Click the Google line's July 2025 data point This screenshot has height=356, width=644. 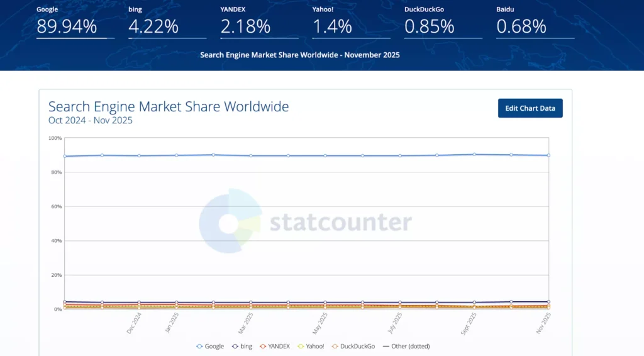pyautogui.click(x=400, y=155)
